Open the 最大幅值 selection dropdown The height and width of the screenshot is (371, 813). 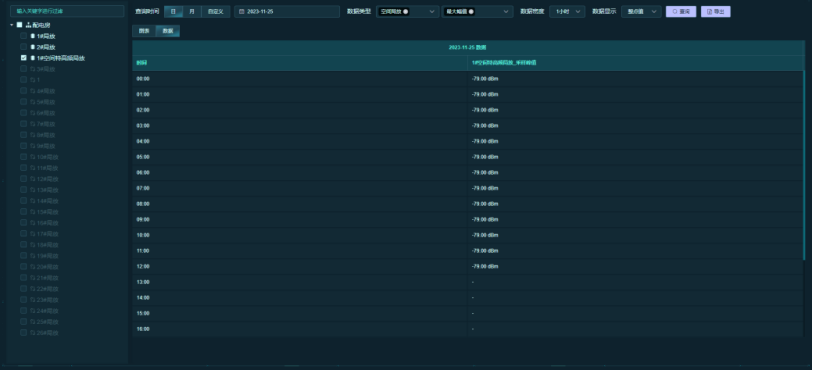[477, 11]
